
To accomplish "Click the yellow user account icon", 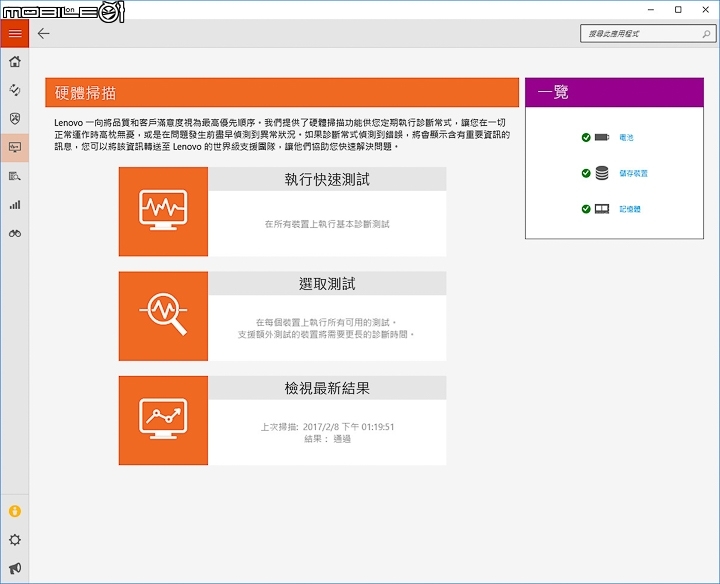I will coord(15,511).
